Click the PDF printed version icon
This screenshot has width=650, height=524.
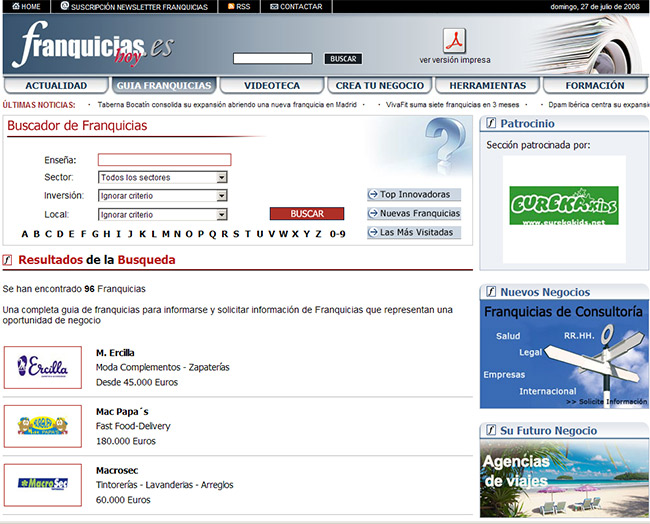tap(455, 41)
